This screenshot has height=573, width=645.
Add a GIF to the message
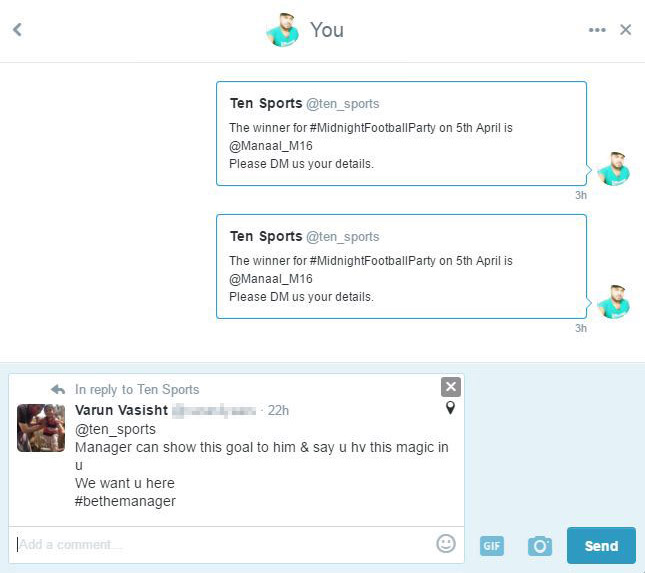pyautogui.click(x=491, y=545)
